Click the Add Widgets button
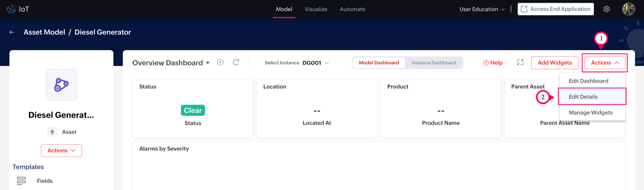 [x=554, y=63]
